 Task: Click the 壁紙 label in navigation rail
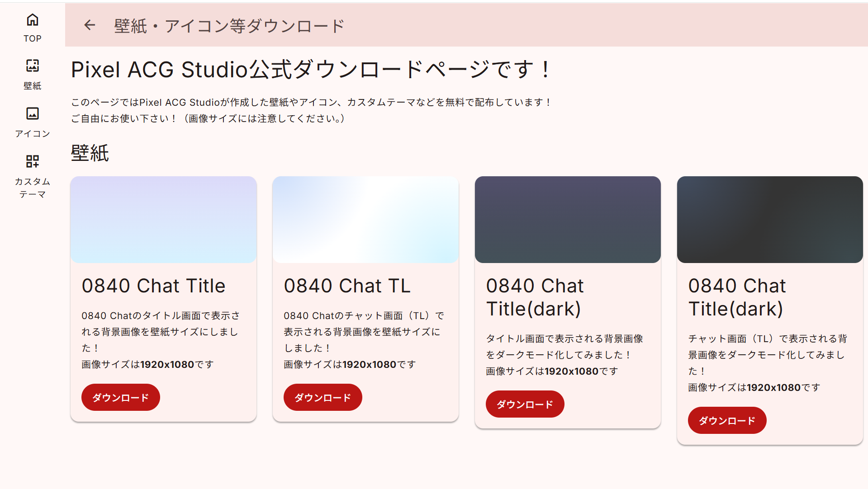point(33,86)
